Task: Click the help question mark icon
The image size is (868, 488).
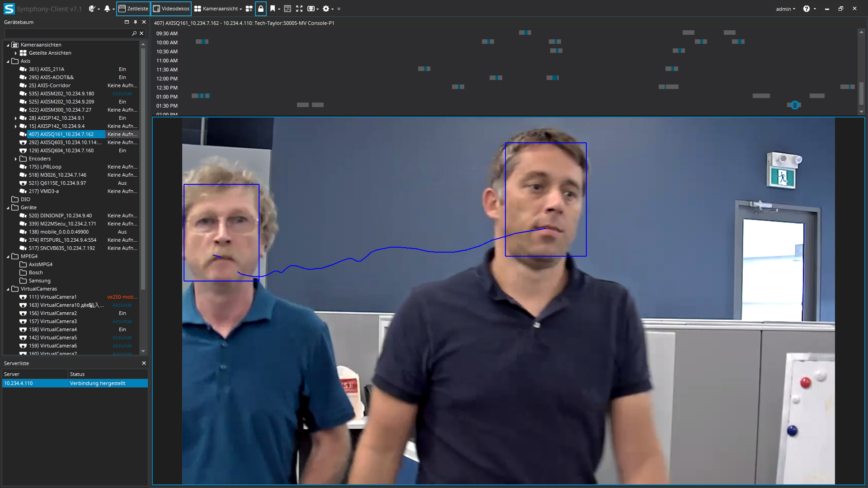Action: click(x=807, y=9)
